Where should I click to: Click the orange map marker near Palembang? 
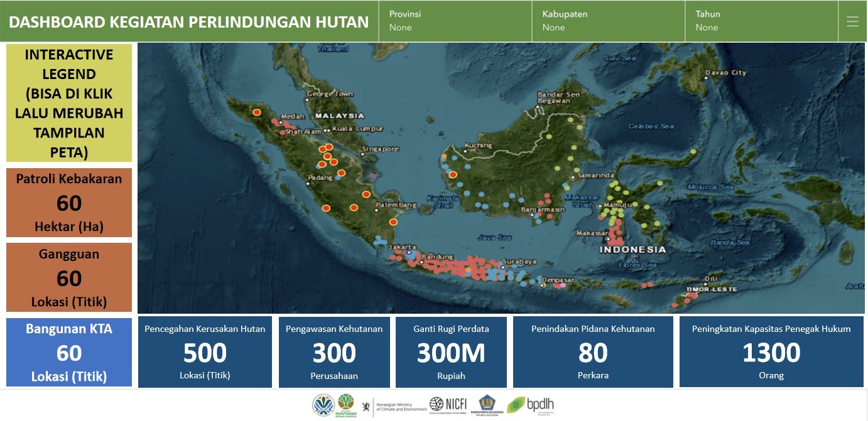(393, 221)
